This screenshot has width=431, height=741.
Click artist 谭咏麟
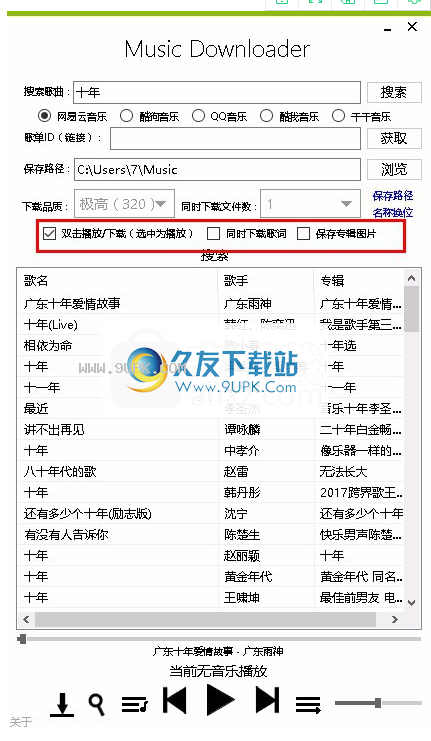click(x=242, y=430)
